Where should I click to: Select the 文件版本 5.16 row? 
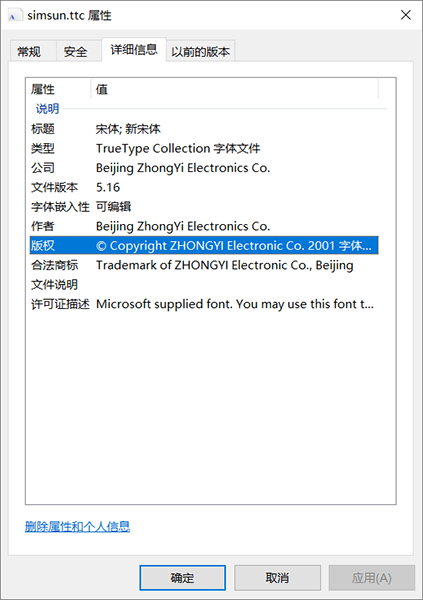coord(204,188)
